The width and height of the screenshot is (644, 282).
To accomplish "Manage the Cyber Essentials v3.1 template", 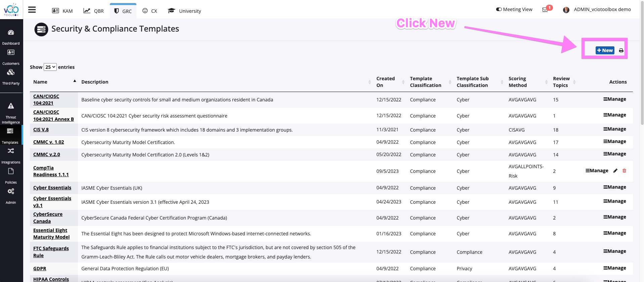I will [x=615, y=201].
